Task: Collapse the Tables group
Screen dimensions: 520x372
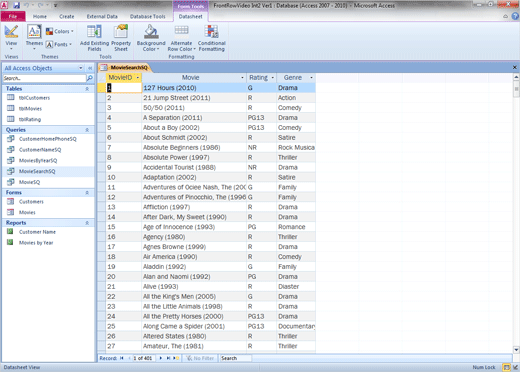Action: 87,89
